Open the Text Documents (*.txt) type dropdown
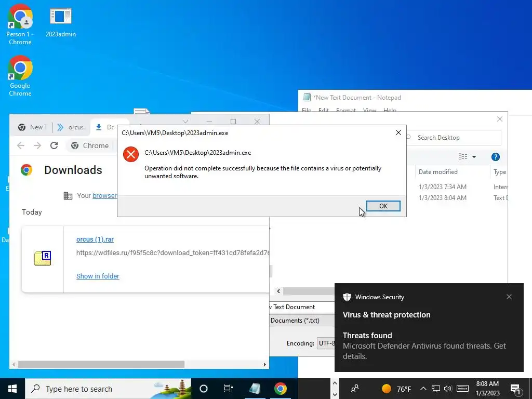The image size is (532, 399). (302, 320)
